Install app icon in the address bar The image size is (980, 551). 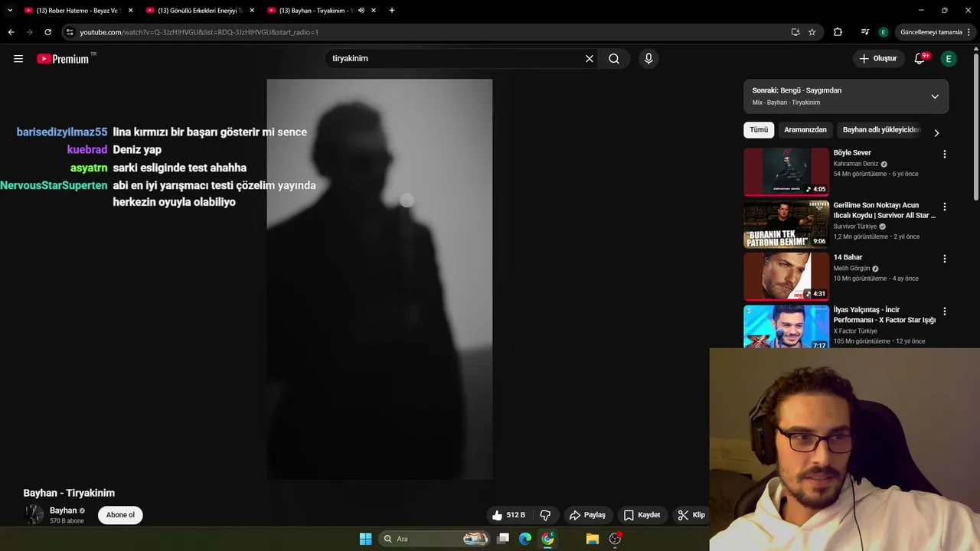[x=795, y=32]
